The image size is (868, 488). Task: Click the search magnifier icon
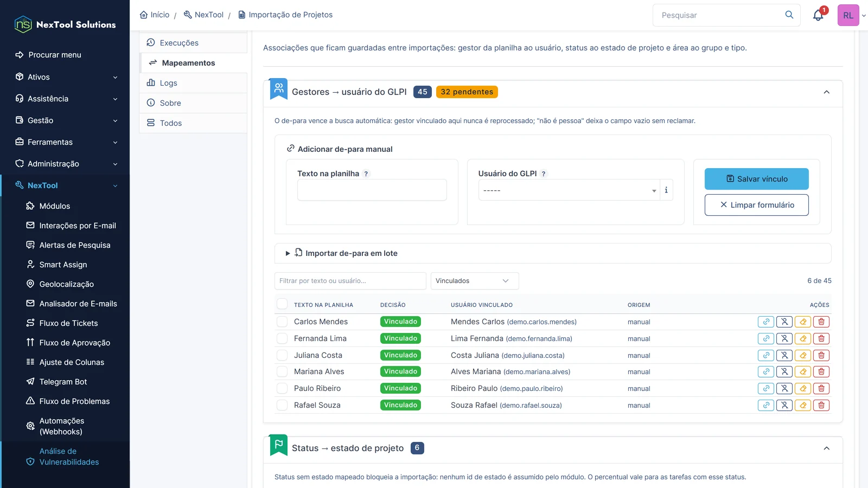[x=789, y=15]
